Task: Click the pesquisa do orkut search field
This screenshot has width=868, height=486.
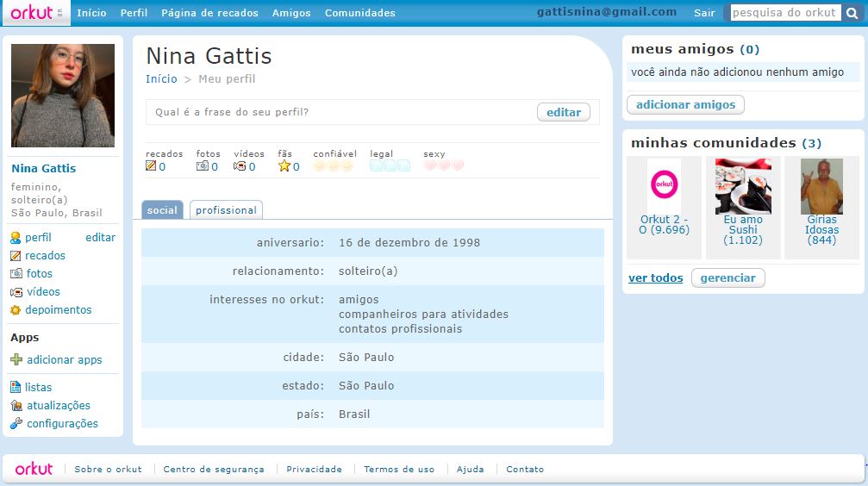Action: click(784, 13)
